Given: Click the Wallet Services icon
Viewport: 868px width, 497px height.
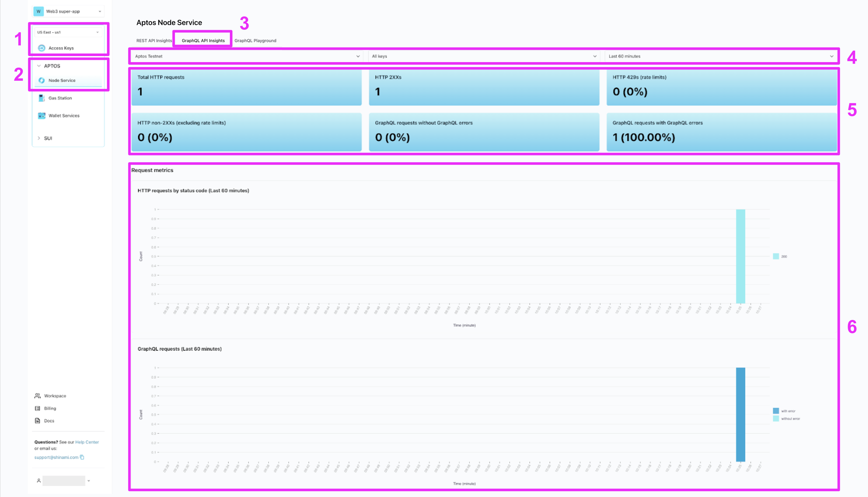Looking at the screenshot, I should pyautogui.click(x=41, y=116).
